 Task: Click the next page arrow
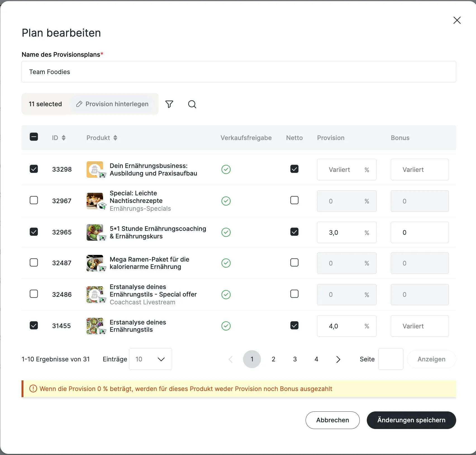click(338, 359)
